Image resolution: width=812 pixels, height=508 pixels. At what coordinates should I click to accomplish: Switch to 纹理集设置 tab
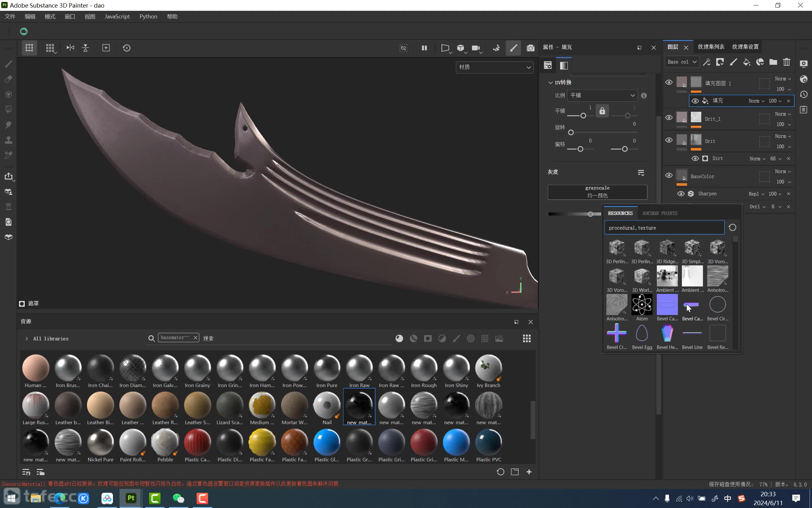click(x=745, y=47)
